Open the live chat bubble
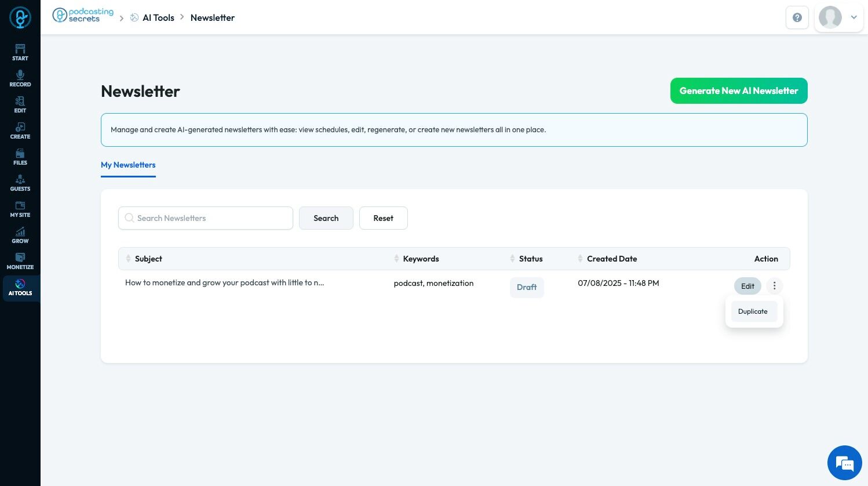 pyautogui.click(x=844, y=463)
